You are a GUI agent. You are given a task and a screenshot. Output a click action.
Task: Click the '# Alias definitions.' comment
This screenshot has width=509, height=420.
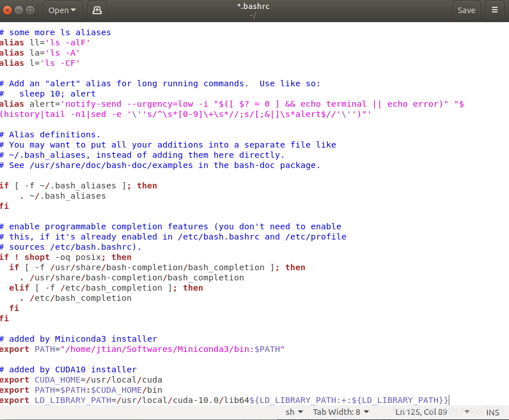51,135
